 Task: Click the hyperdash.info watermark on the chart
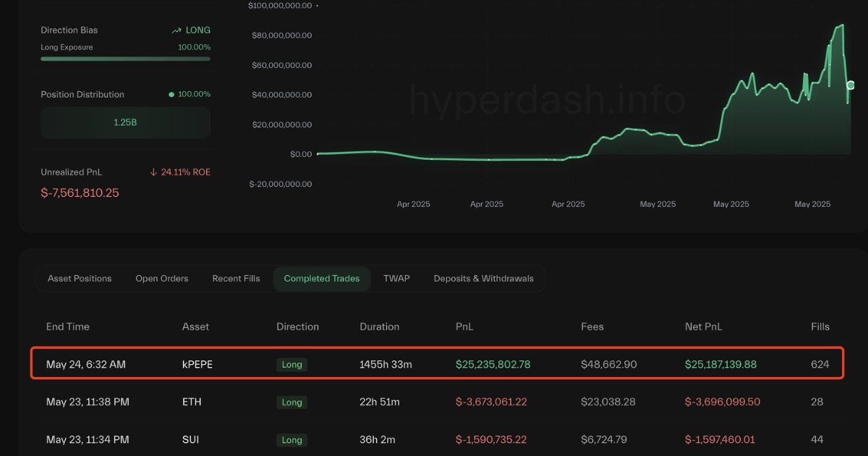pyautogui.click(x=545, y=101)
